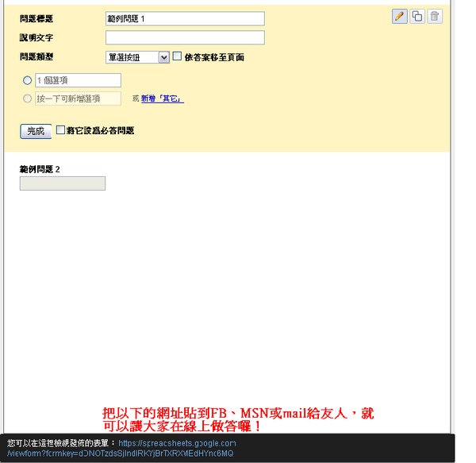Viewport: 476px width, 463px height.
Task: Check the 依答案移至頁面 checkbox
Action: pyautogui.click(x=177, y=56)
